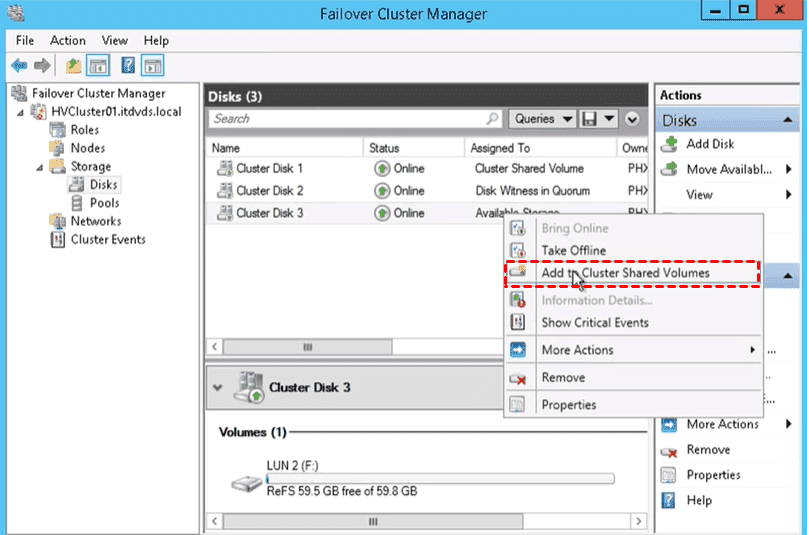
Task: Click the disk list horizontal scrollbar thumb
Action: click(x=307, y=347)
